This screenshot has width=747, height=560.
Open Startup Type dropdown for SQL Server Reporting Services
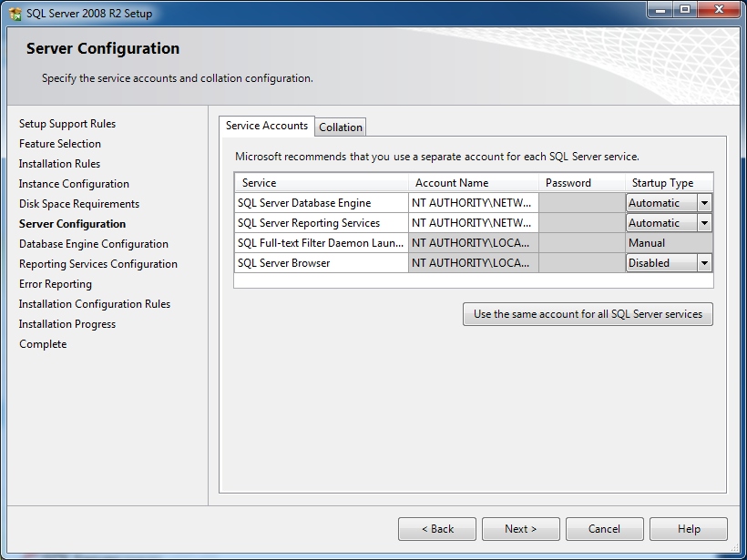pyautogui.click(x=706, y=222)
